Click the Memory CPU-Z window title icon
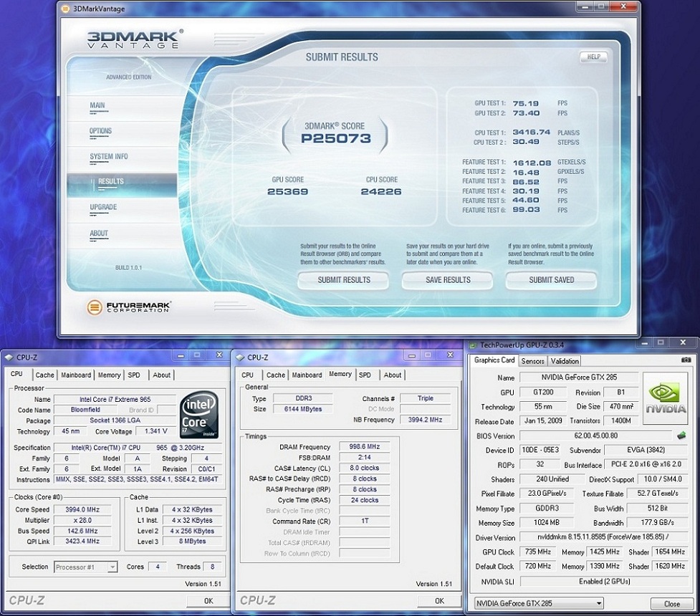700x616 pixels. click(240, 357)
